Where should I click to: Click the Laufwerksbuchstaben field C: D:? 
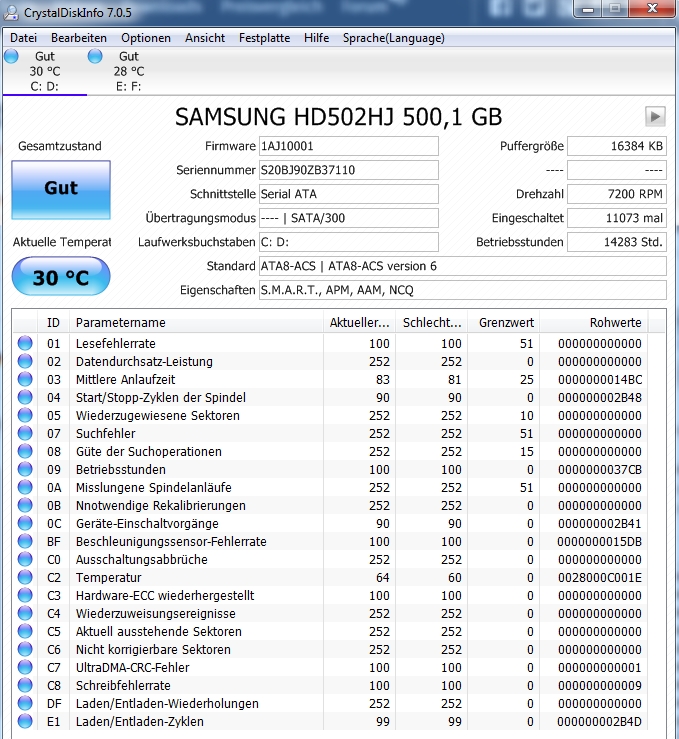tap(349, 242)
